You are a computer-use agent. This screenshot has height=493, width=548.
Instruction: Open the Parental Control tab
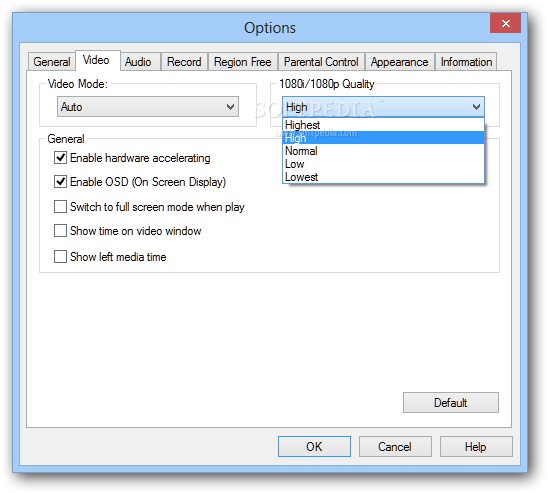click(321, 62)
